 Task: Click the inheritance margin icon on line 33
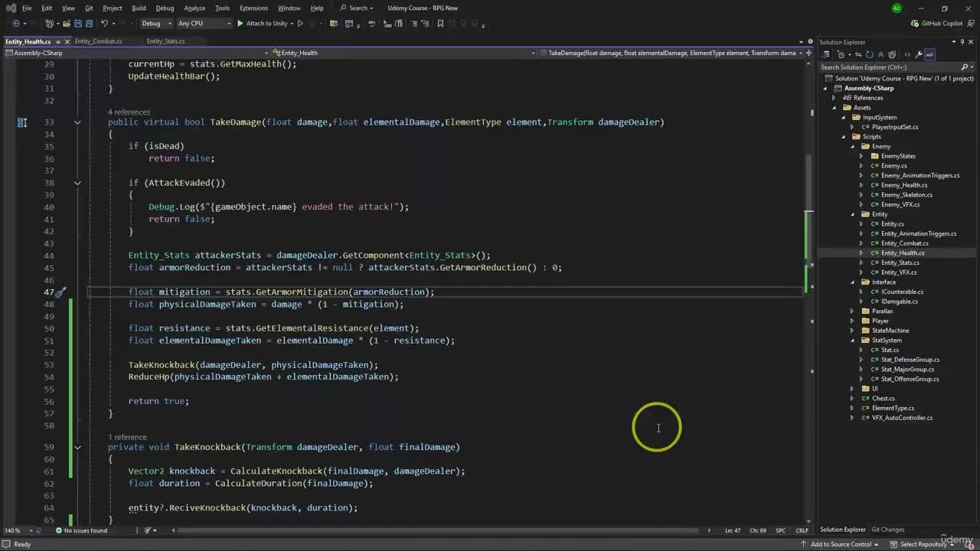(22, 122)
